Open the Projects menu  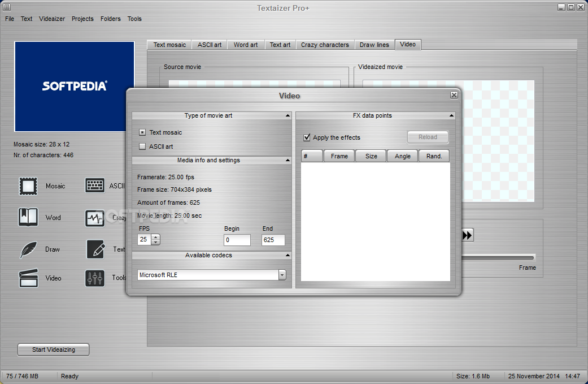pyautogui.click(x=82, y=19)
